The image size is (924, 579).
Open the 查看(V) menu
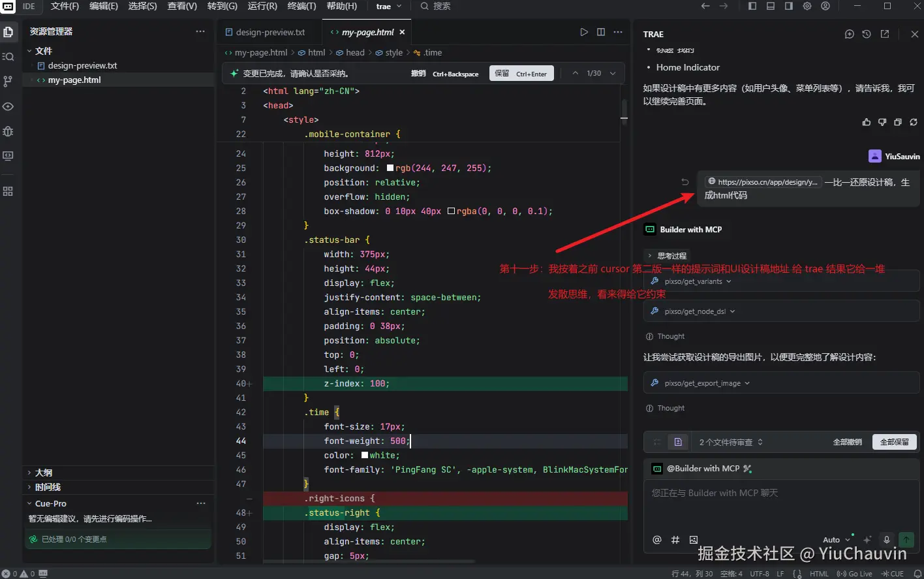point(182,6)
